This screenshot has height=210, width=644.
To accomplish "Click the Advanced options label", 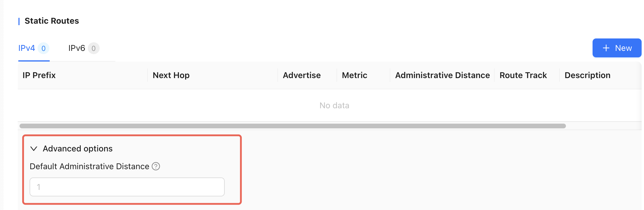I will click(x=78, y=148).
